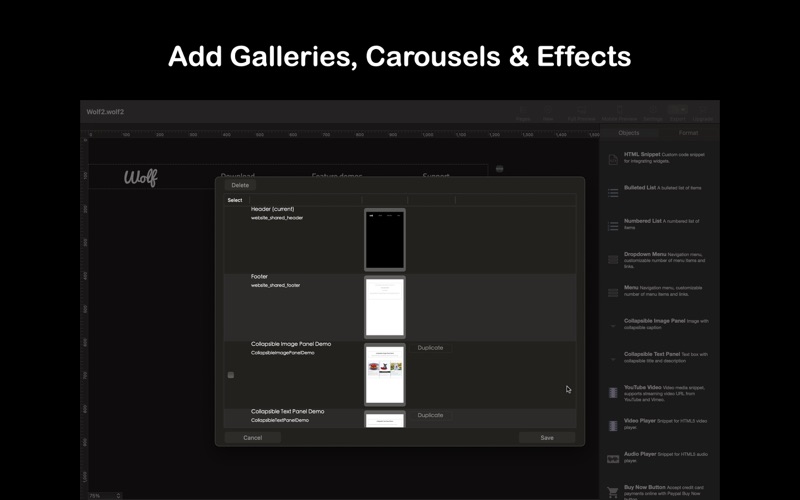
Task: Click the Select column header
Action: click(x=235, y=200)
